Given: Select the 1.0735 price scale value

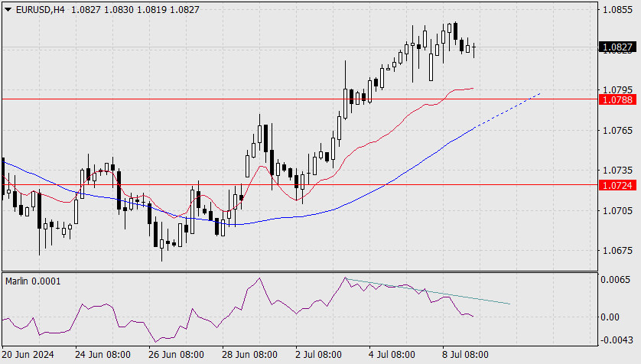Looking at the screenshot, I should click(617, 170).
